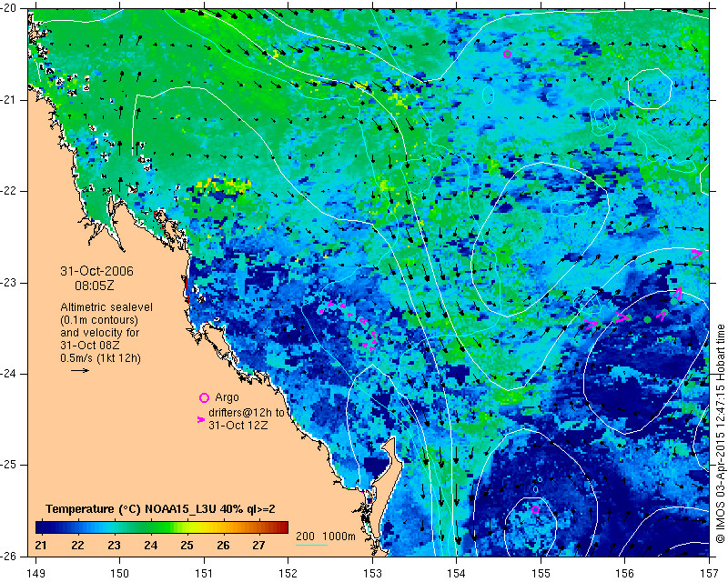728x582 pixels.
Task: Click the "Altimetric sealevel" caption line
Action: (106, 307)
